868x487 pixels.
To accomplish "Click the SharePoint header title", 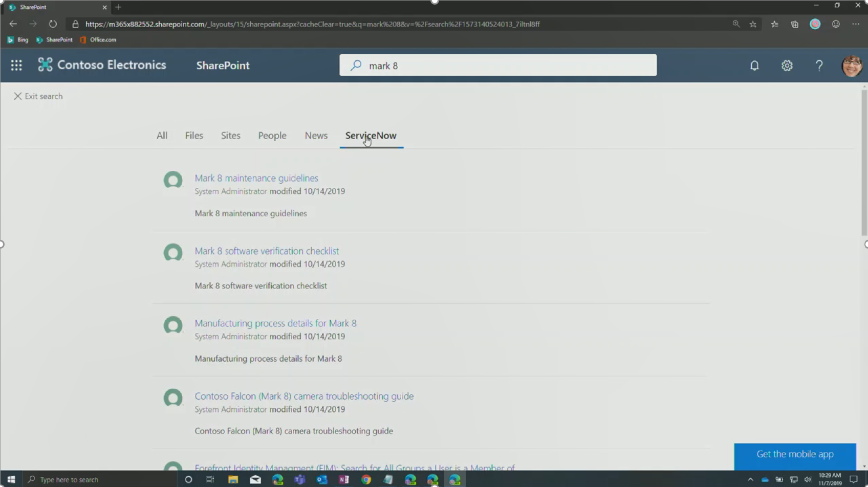I will (x=223, y=65).
